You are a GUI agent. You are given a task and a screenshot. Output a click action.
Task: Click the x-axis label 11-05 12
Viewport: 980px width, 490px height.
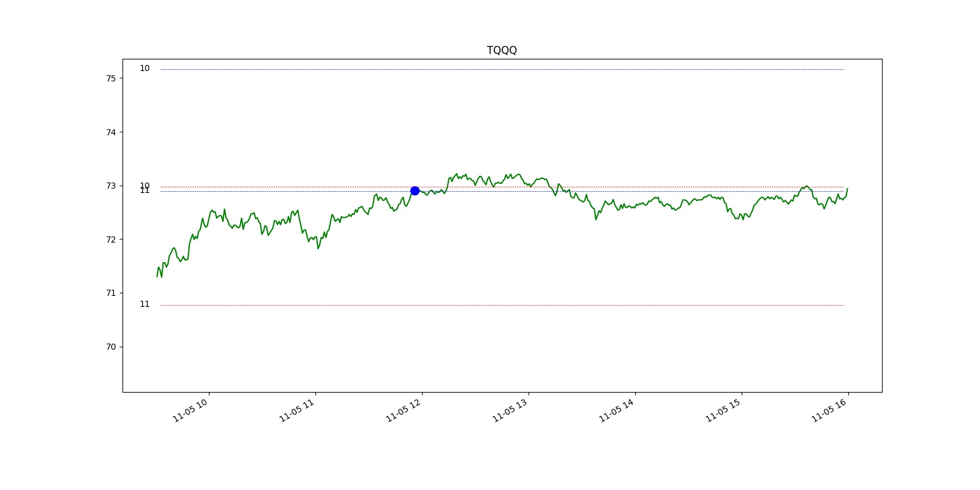[404, 410]
